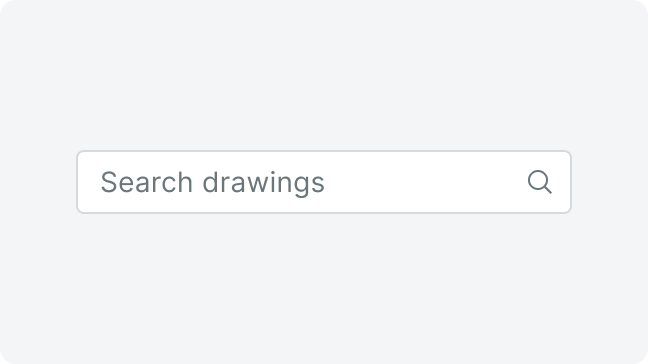Focus the Search drawings input field
648x364 pixels.
pos(324,182)
